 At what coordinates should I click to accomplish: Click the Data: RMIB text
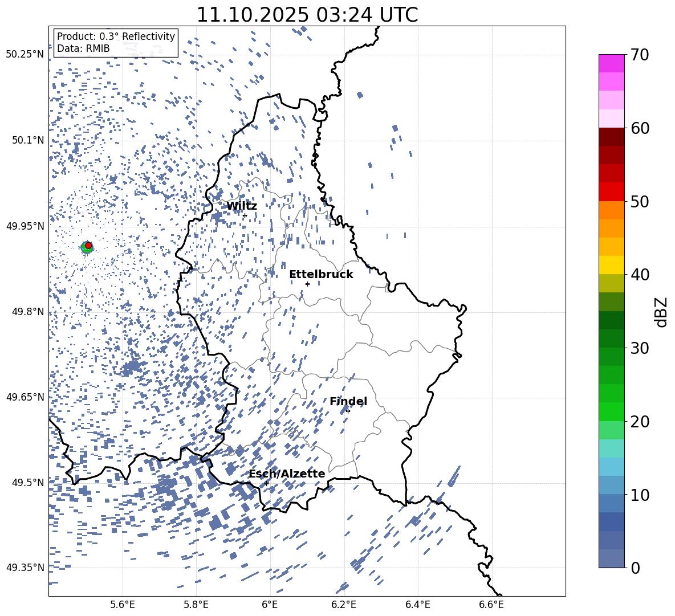coord(83,48)
